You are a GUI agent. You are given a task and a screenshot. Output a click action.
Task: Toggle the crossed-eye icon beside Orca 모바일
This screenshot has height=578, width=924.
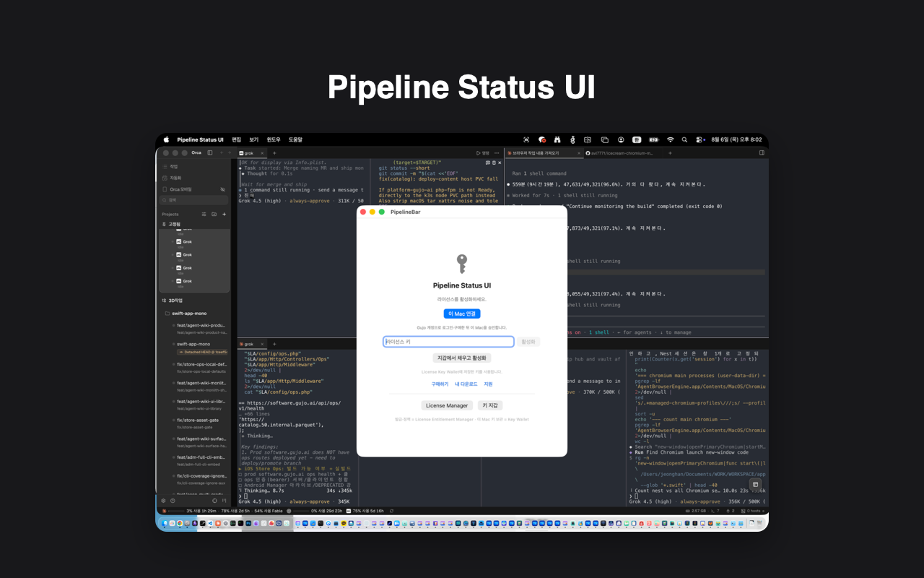(x=222, y=189)
